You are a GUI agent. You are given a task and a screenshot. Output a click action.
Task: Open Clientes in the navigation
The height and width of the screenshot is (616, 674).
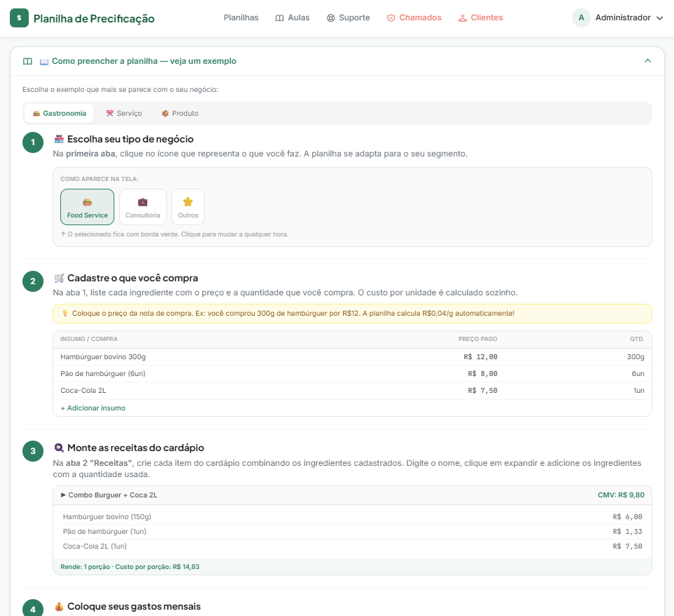pyautogui.click(x=480, y=18)
